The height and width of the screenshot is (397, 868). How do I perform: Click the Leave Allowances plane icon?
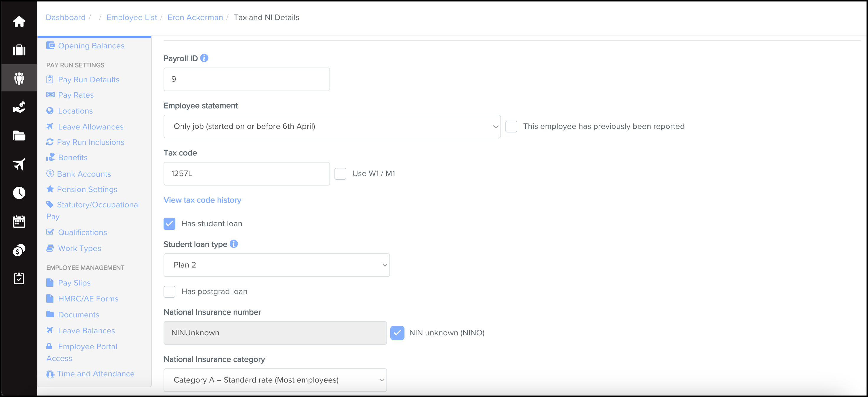(50, 126)
